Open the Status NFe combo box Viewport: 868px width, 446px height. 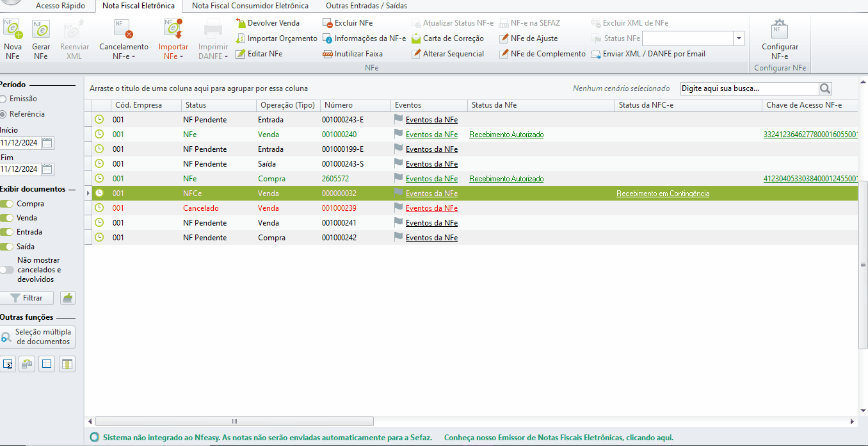click(739, 38)
